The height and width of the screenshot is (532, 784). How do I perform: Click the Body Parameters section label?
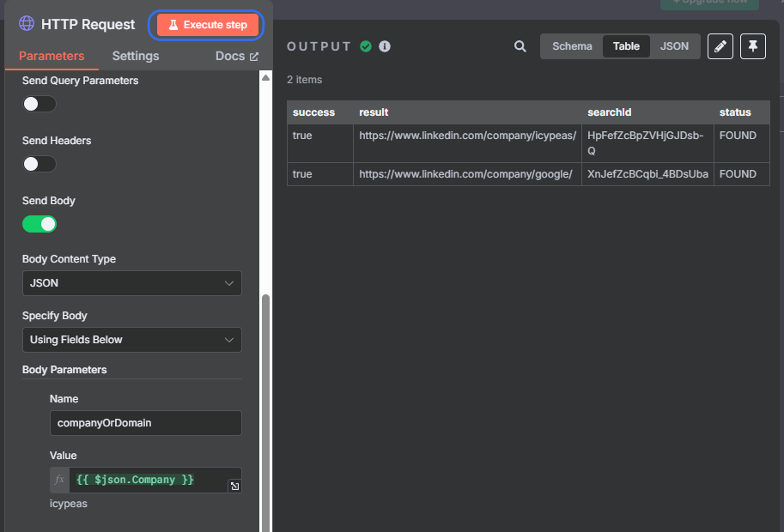coord(64,370)
